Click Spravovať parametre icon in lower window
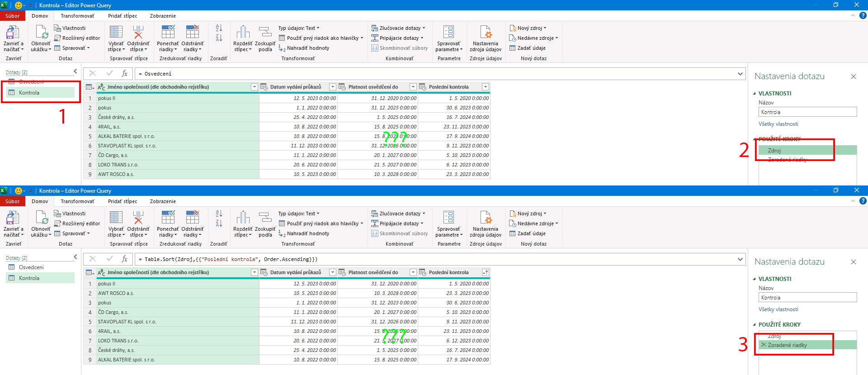The width and height of the screenshot is (868, 375). coord(448,218)
